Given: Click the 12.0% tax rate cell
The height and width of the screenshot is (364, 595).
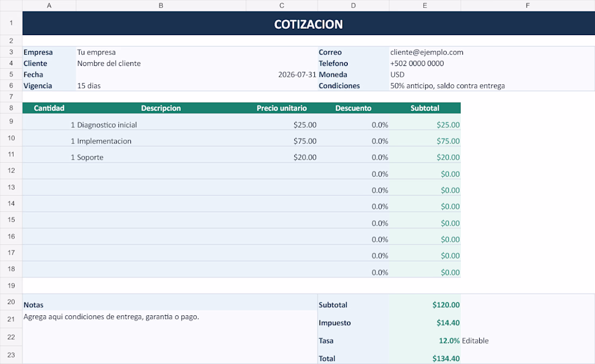Looking at the screenshot, I should click(425, 340).
